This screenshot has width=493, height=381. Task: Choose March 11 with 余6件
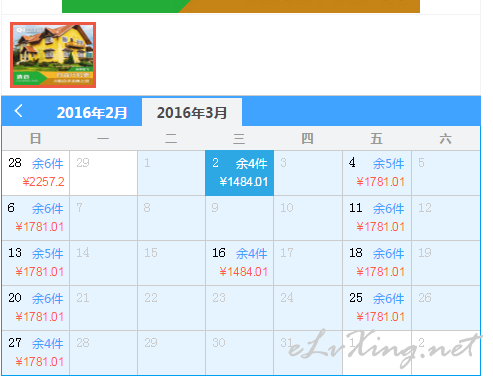377,218
